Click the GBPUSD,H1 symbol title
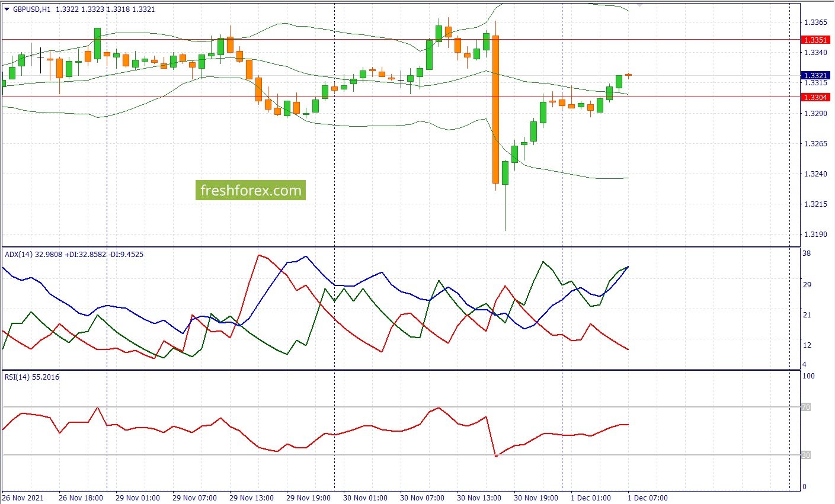 point(32,9)
